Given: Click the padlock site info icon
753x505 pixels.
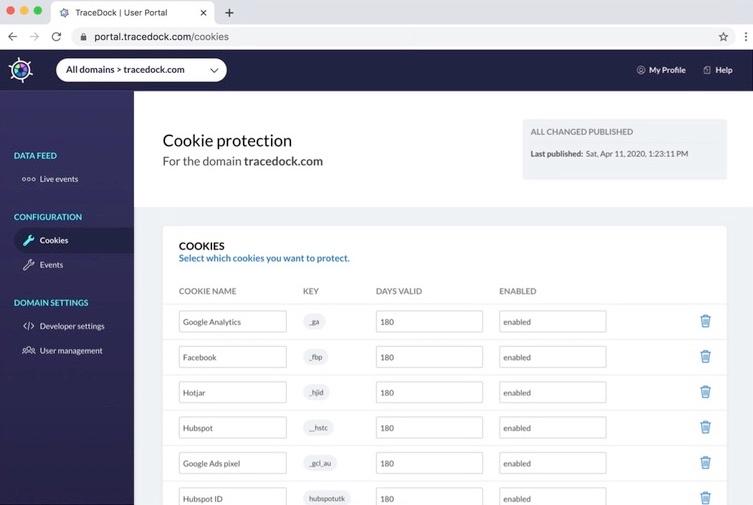Looking at the screenshot, I should point(83,36).
